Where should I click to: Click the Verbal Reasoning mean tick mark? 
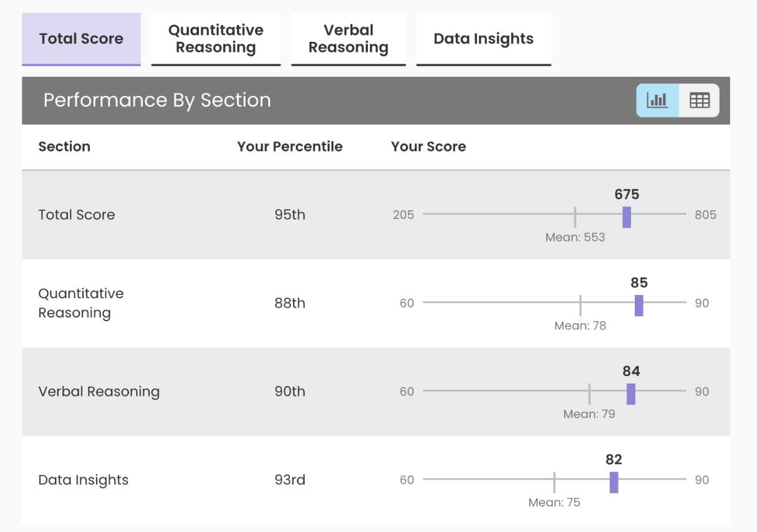point(589,394)
